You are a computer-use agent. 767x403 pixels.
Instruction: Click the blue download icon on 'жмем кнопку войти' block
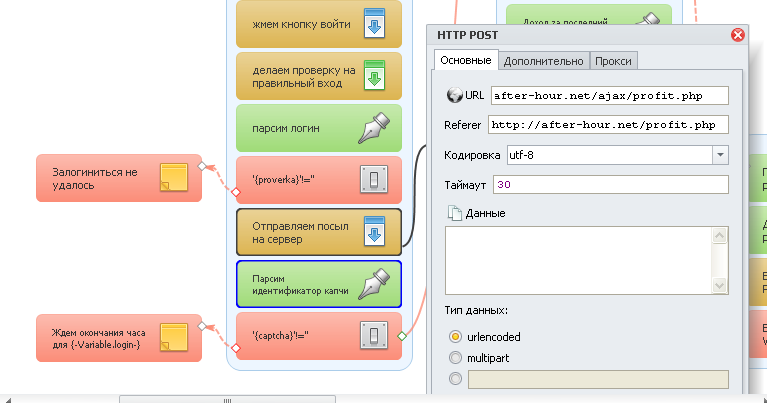tap(374, 23)
